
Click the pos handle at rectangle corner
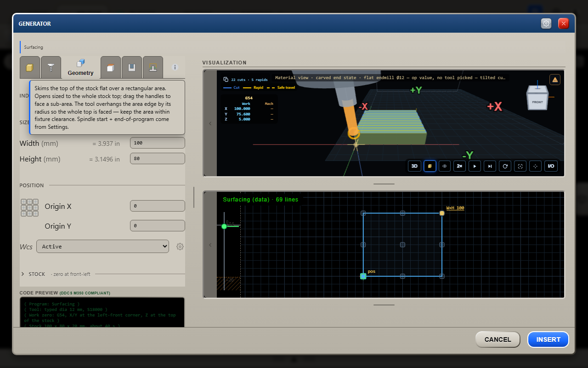(x=363, y=276)
